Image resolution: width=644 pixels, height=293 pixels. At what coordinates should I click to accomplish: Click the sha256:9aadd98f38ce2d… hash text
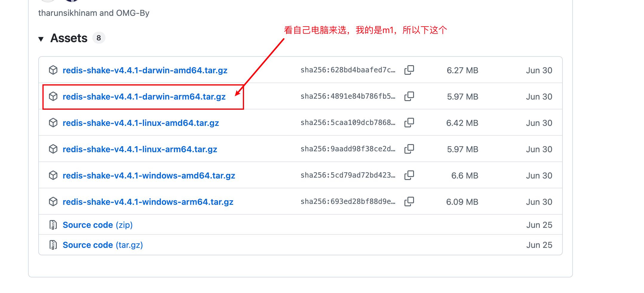pyautogui.click(x=348, y=149)
